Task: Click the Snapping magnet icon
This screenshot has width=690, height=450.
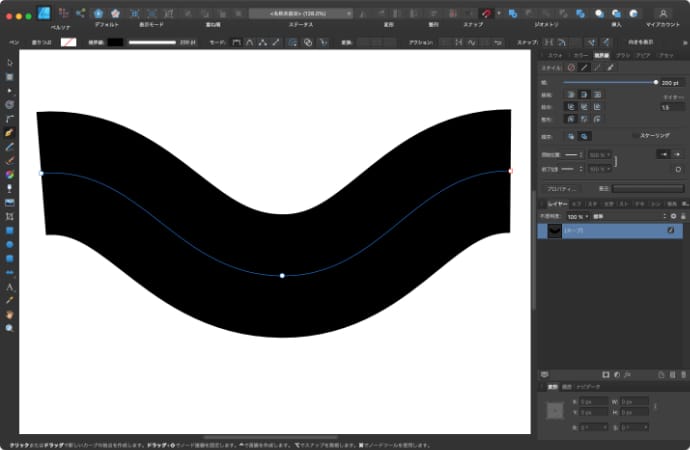Action: tap(487, 13)
